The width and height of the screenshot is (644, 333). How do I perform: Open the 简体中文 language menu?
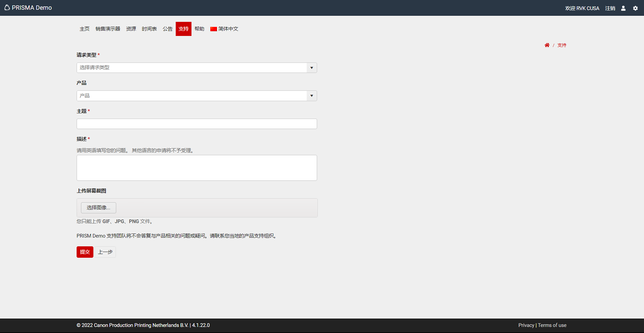(224, 29)
